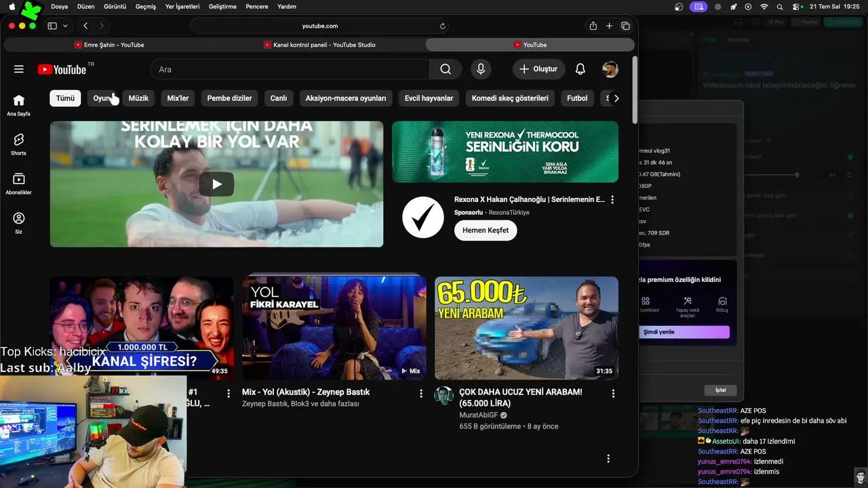Switch to Emre Şahin - YouTube tab
The height and width of the screenshot is (488, 868).
point(110,45)
